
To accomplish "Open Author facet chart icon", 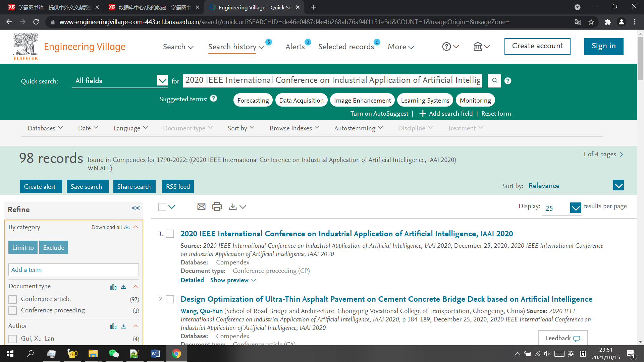I will 113,326.
